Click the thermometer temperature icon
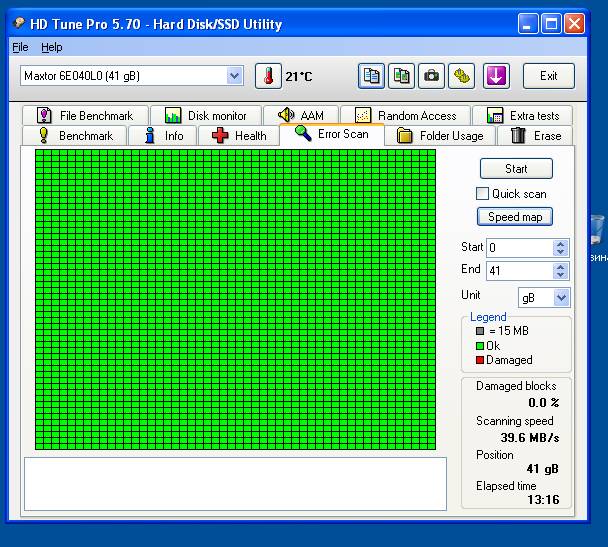 click(268, 76)
